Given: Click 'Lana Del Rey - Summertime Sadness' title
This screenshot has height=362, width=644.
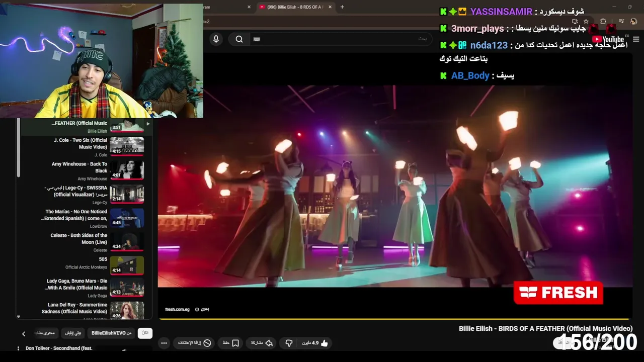Looking at the screenshot, I should pos(74,308).
